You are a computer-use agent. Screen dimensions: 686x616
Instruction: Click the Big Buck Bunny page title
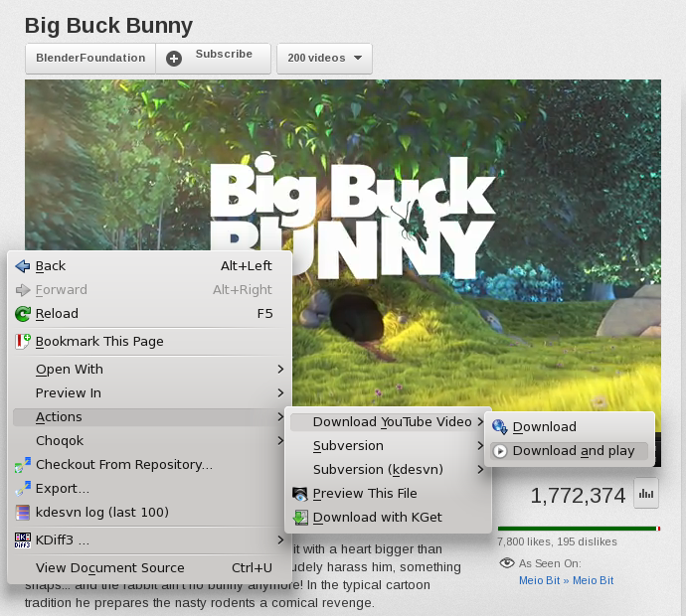pos(108,26)
